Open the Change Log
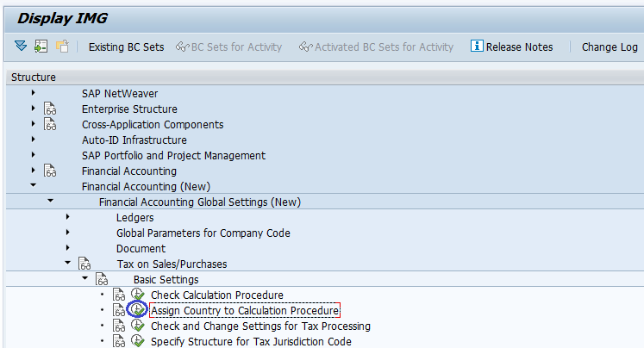 pos(610,47)
